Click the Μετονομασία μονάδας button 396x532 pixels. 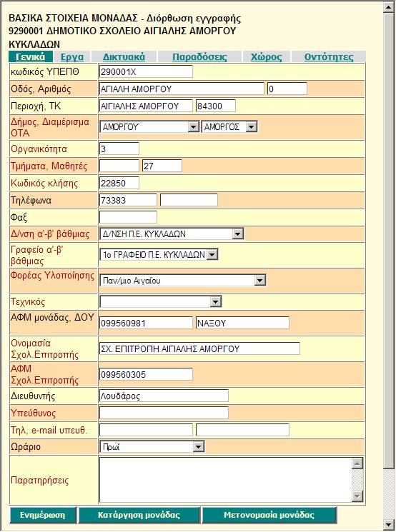(269, 515)
